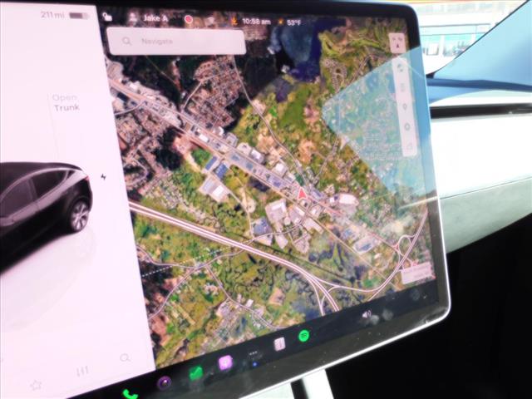Tap Open Trunk on car panel
532x399 pixels.
coord(66,103)
